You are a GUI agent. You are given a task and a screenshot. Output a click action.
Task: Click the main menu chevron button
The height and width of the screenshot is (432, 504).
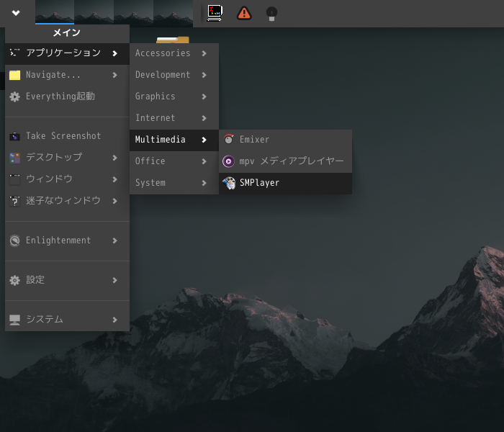16,13
